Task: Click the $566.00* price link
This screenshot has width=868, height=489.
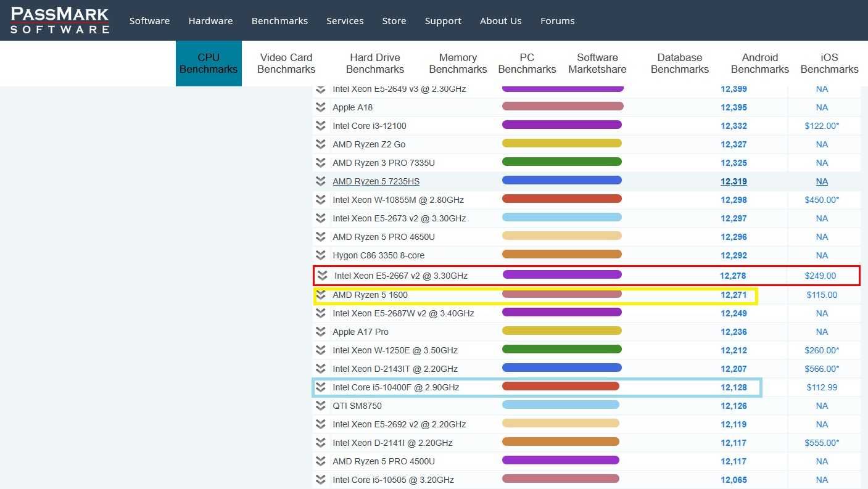Action: tap(822, 369)
